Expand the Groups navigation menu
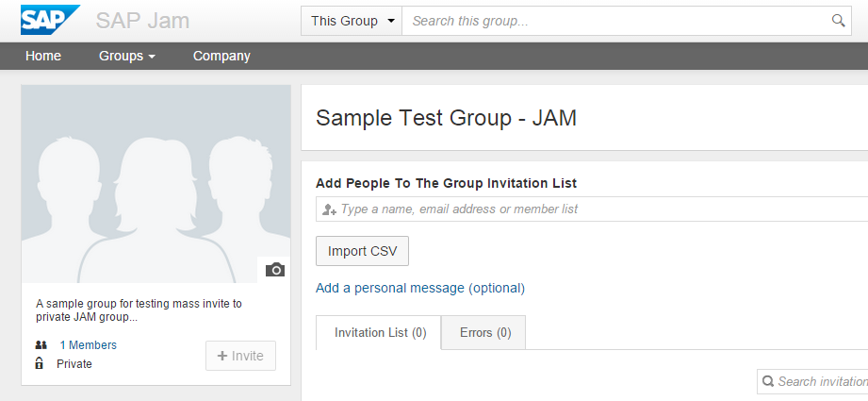The image size is (868, 401). pos(127,56)
